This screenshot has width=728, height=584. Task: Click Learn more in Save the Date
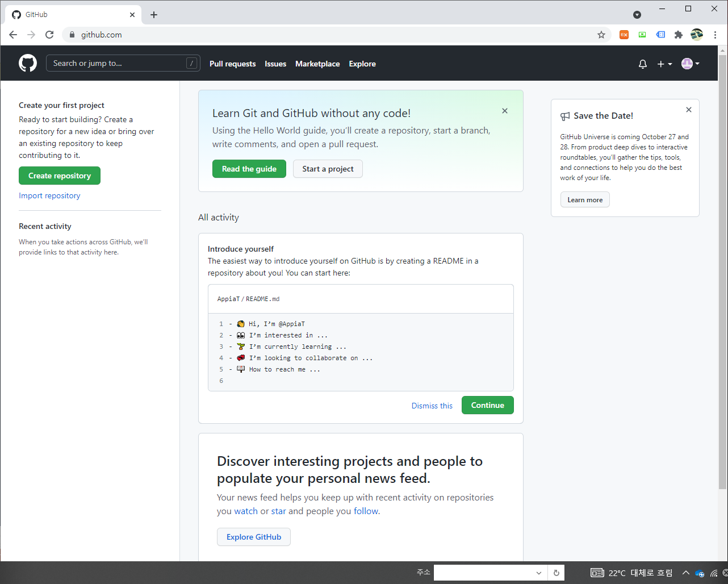click(x=585, y=199)
